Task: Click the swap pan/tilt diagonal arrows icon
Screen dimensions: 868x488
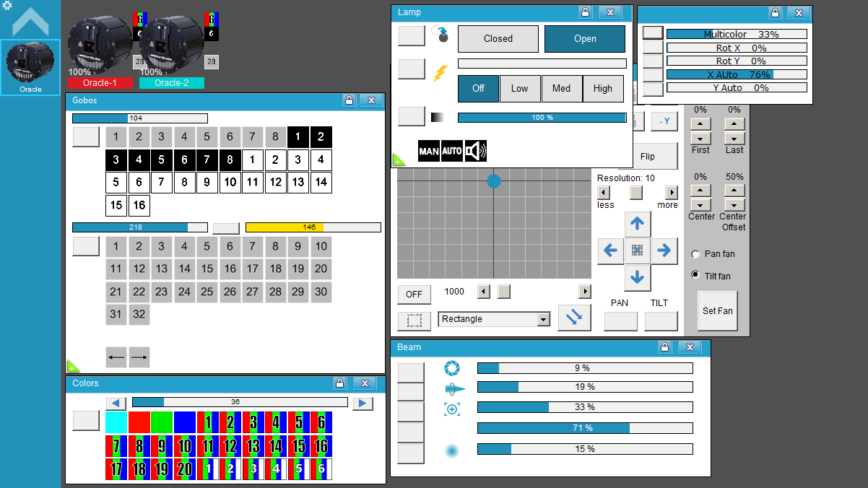Action: [x=575, y=318]
